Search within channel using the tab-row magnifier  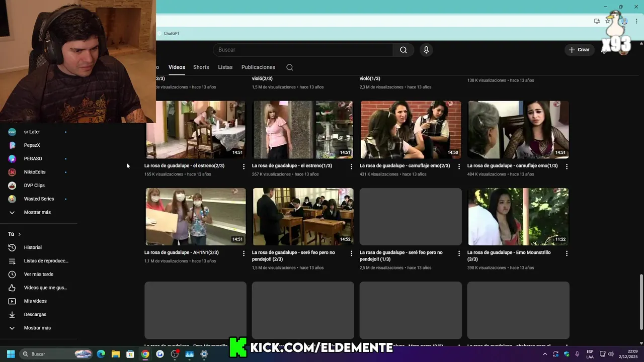(x=290, y=67)
